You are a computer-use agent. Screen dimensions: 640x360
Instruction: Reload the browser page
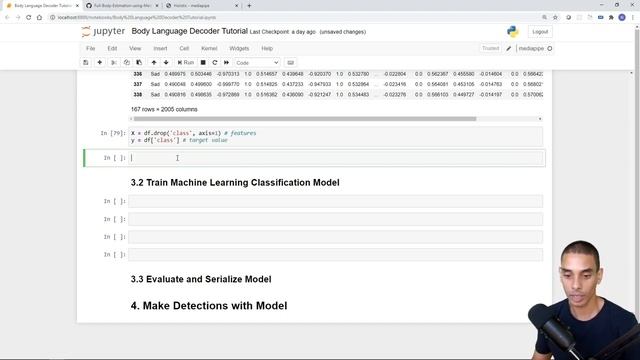pos(29,18)
